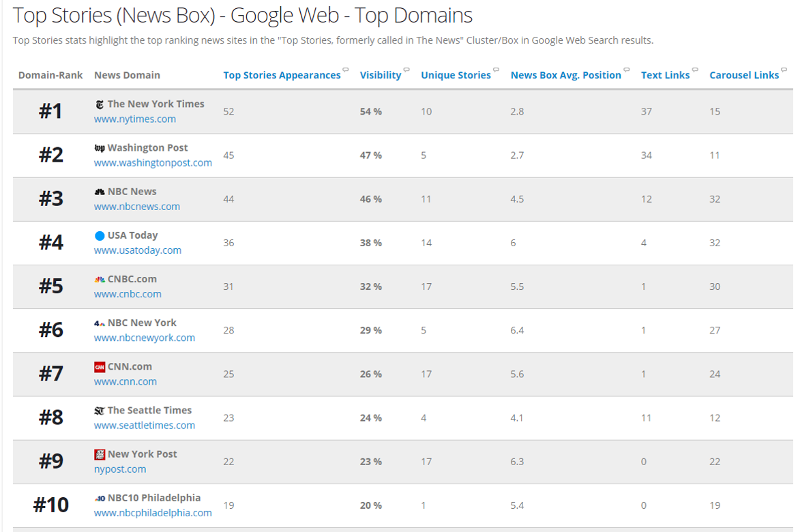The height and width of the screenshot is (532, 798).
Task: Select The New York Times domain name
Action: pos(156,104)
